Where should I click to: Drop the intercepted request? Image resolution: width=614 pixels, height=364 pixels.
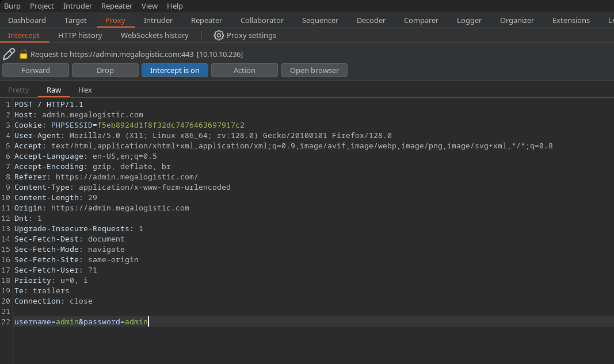pyautogui.click(x=105, y=70)
